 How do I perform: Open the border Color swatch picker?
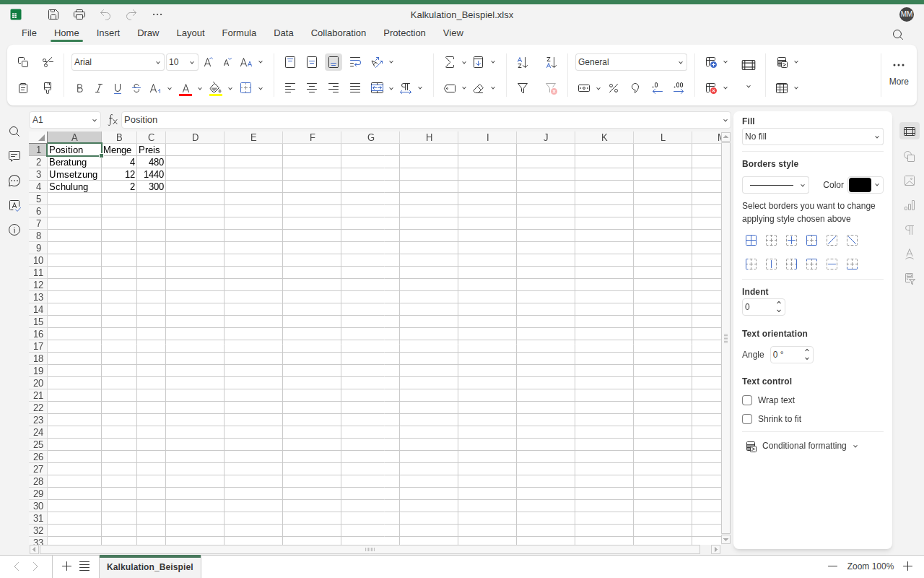pyautogui.click(x=866, y=185)
